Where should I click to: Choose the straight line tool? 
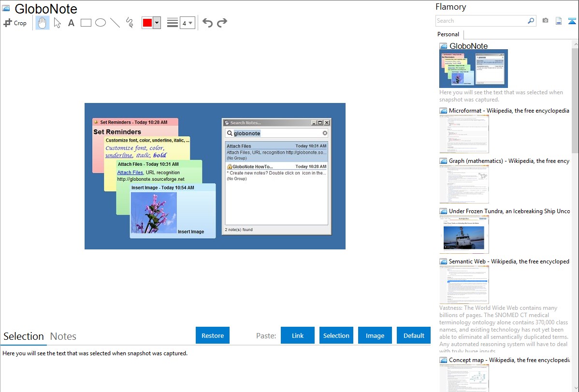[115, 23]
